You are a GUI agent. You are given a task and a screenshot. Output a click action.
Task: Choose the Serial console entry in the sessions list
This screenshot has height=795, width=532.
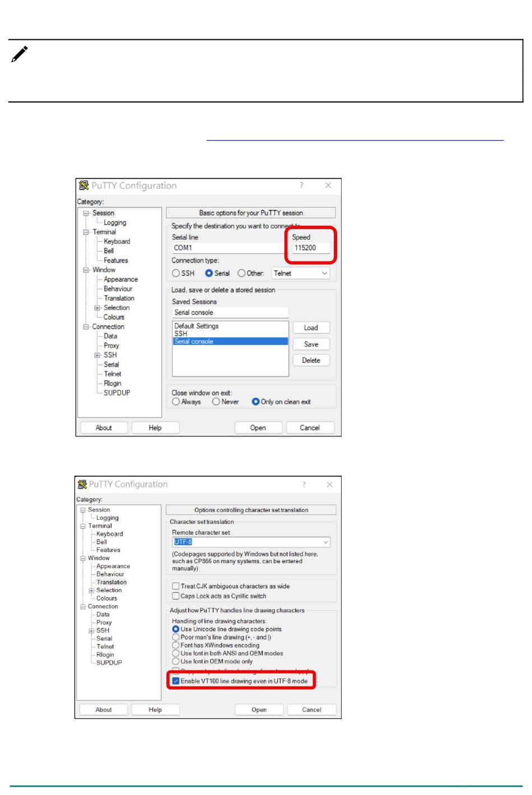pos(194,341)
